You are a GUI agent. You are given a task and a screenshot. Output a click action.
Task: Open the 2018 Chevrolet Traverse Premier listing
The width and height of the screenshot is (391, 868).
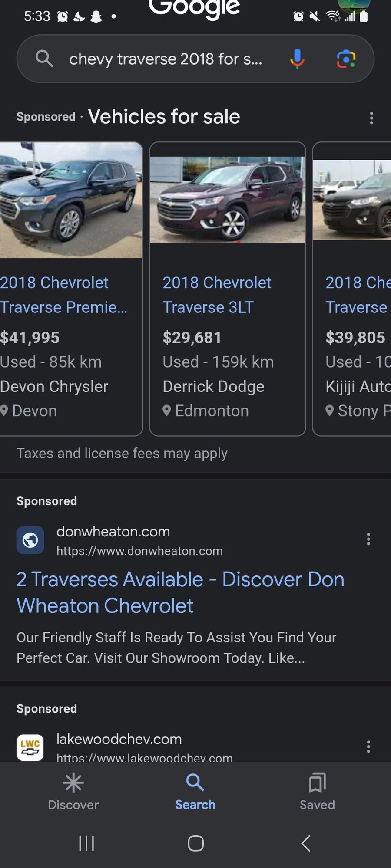pos(63,295)
